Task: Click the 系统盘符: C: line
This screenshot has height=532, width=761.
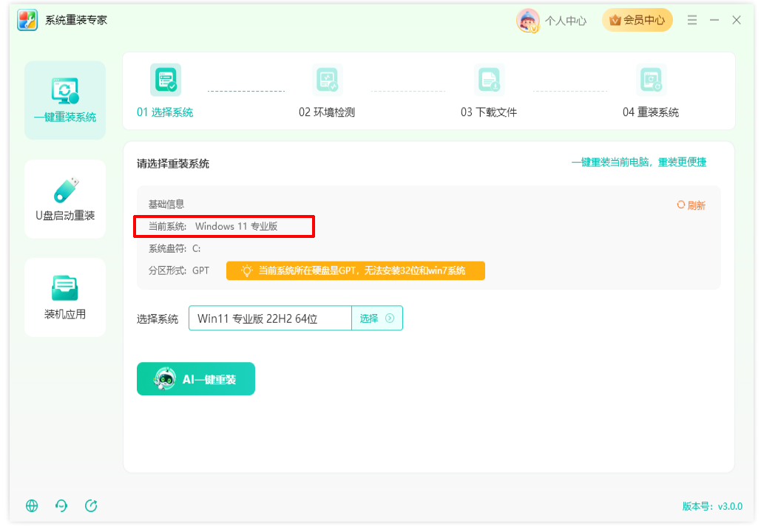Action: coord(175,249)
